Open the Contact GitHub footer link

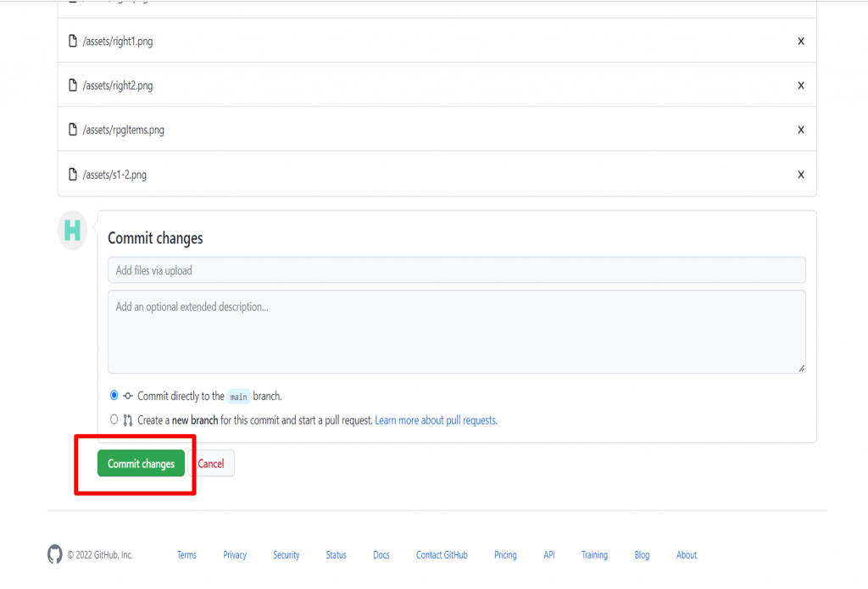(x=442, y=555)
